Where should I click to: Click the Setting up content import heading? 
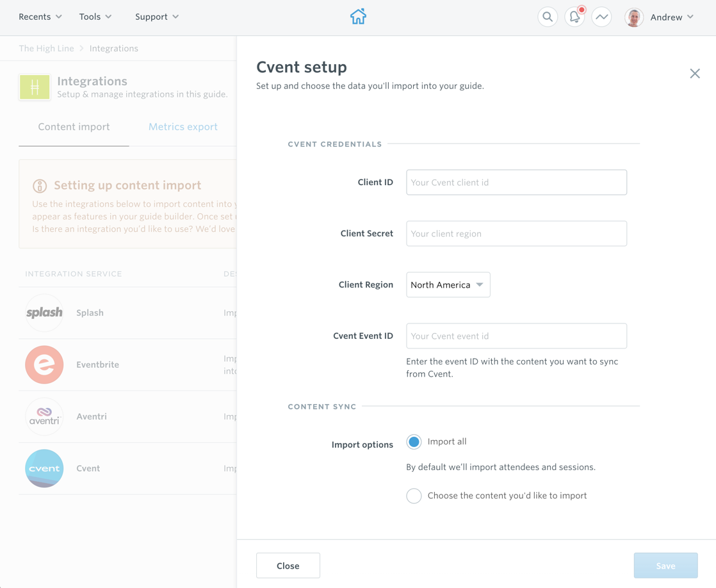point(127,186)
